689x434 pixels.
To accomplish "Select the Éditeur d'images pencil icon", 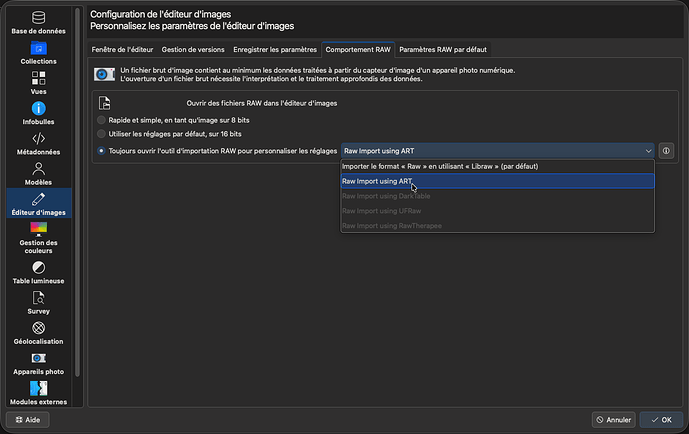I will (38, 199).
